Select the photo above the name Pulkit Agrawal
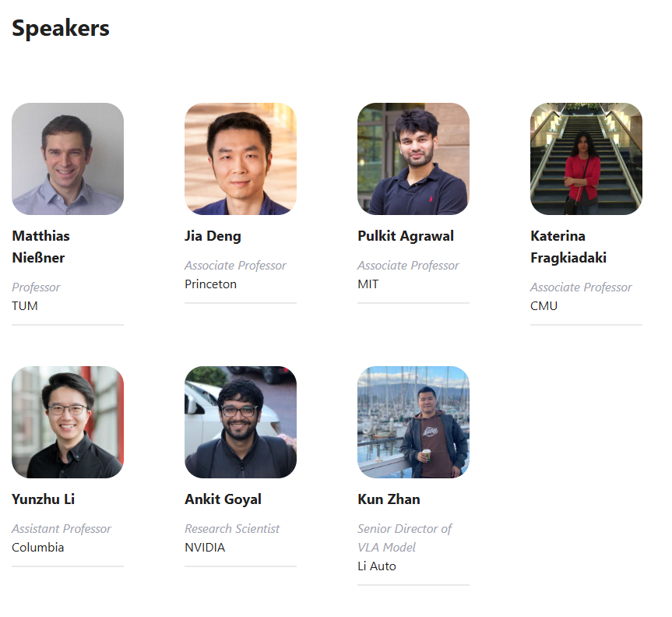Image resolution: width=672 pixels, height=617 pixels. (x=413, y=159)
